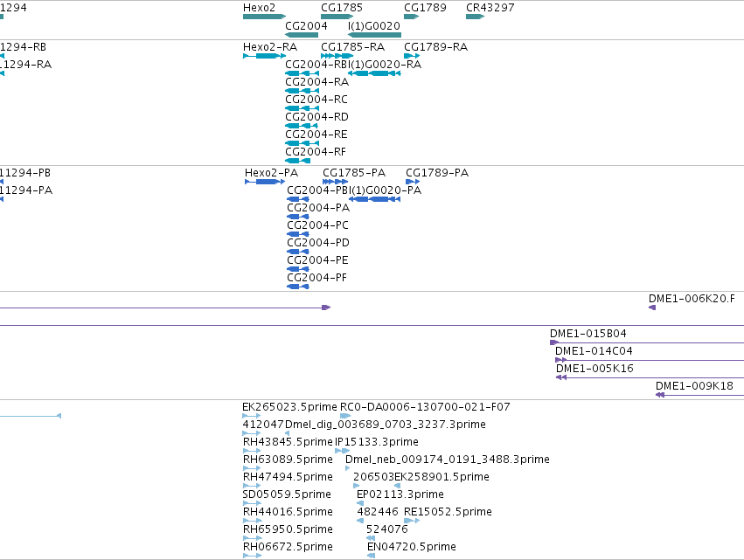Open protein CG2004-PE
The width and height of the screenshot is (744, 560).
click(318, 261)
